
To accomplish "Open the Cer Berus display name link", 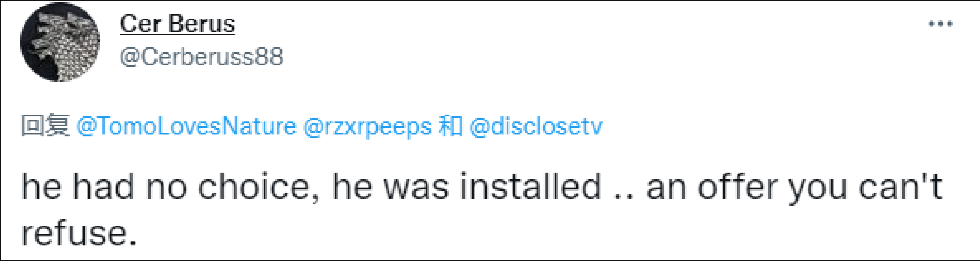I will click(x=177, y=24).
